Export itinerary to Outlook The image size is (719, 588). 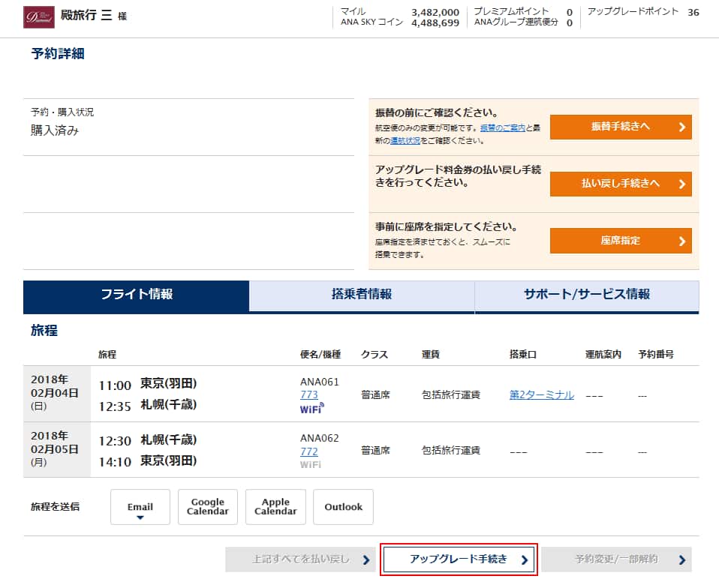pos(343,507)
